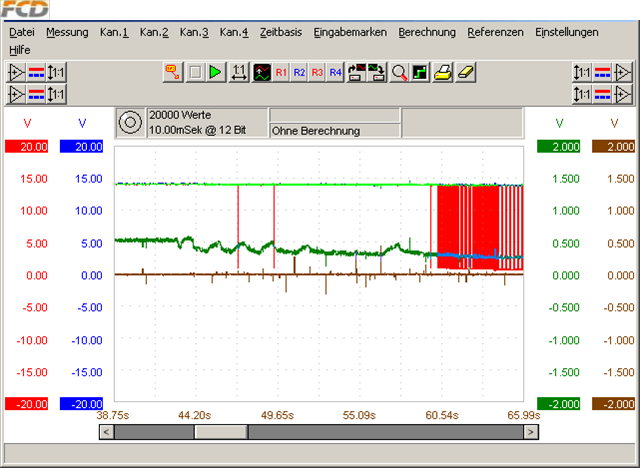The height and width of the screenshot is (468, 640).
Task: Click the green play start measurement button
Action: click(x=215, y=72)
